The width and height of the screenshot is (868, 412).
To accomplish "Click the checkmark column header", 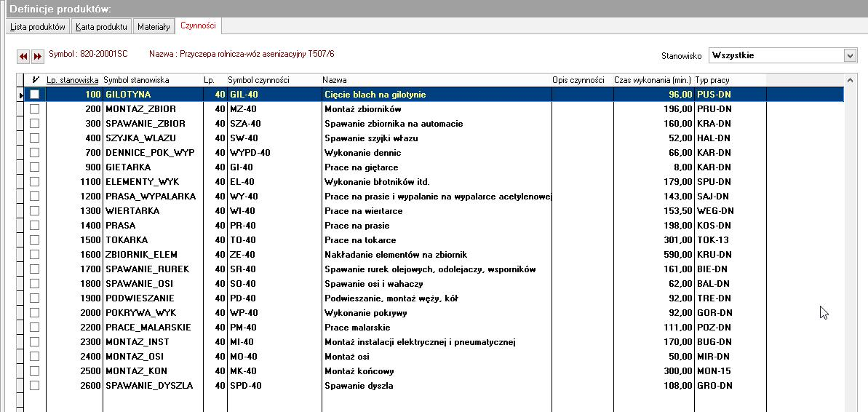I will tap(36, 80).
